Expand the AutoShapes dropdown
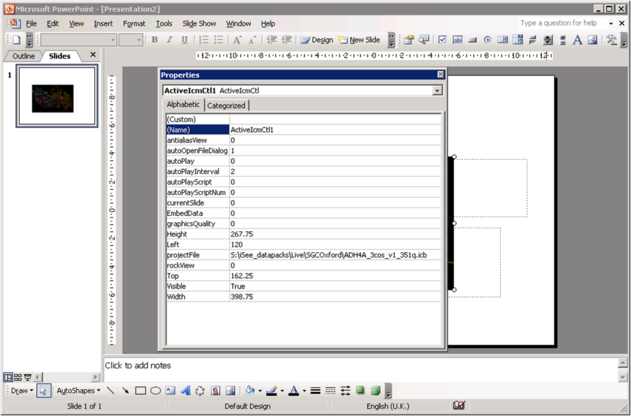 [78, 391]
